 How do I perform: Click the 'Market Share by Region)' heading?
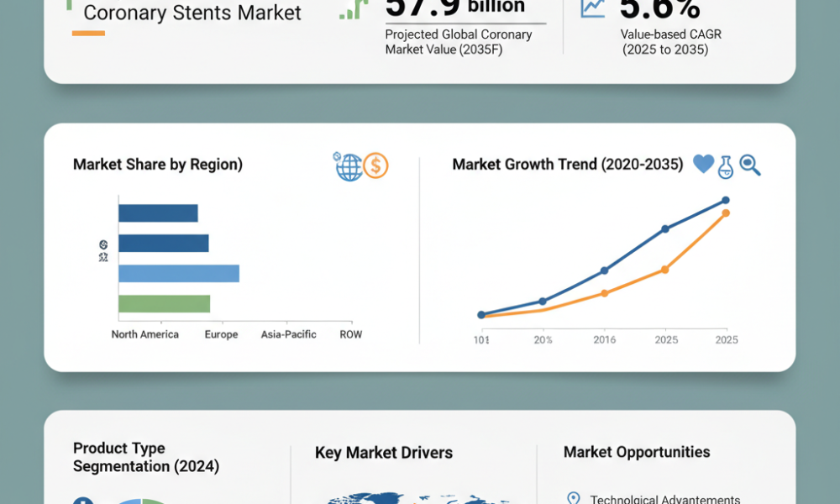[x=158, y=165]
